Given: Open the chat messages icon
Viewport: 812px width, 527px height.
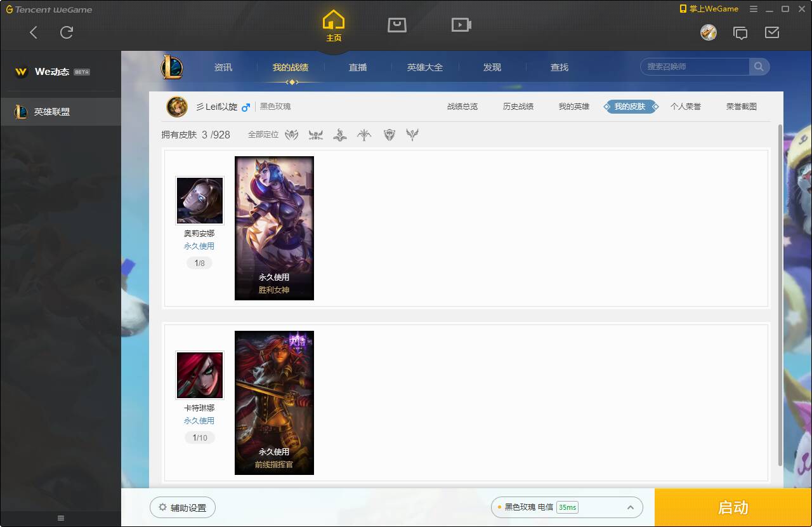Looking at the screenshot, I should click(x=740, y=32).
